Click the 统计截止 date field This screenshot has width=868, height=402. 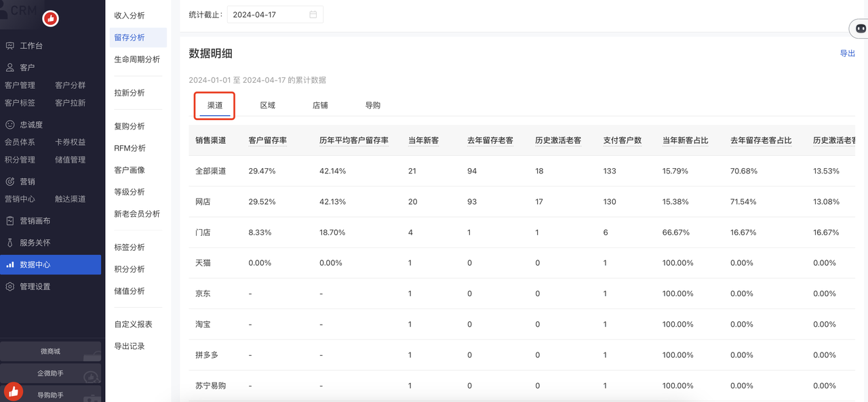click(275, 15)
